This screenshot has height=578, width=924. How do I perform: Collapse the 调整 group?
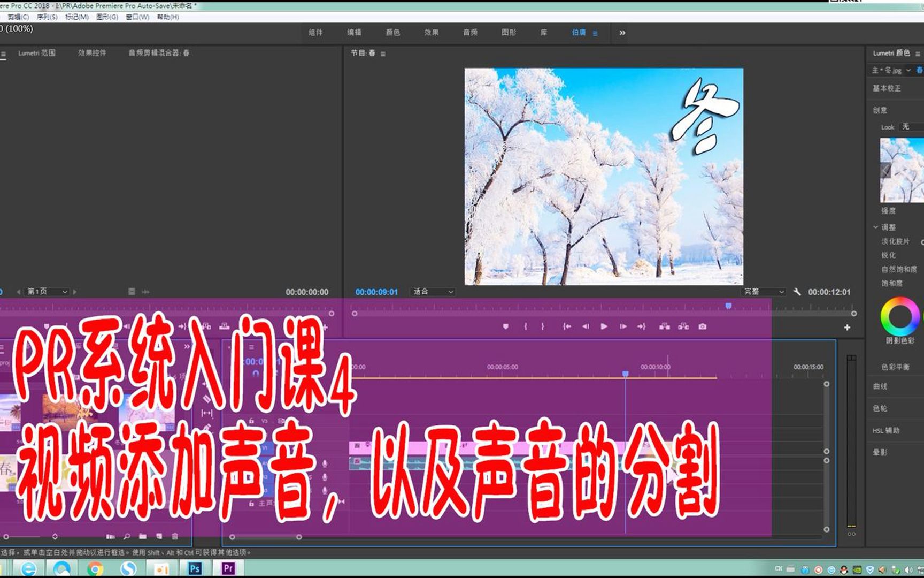point(875,227)
